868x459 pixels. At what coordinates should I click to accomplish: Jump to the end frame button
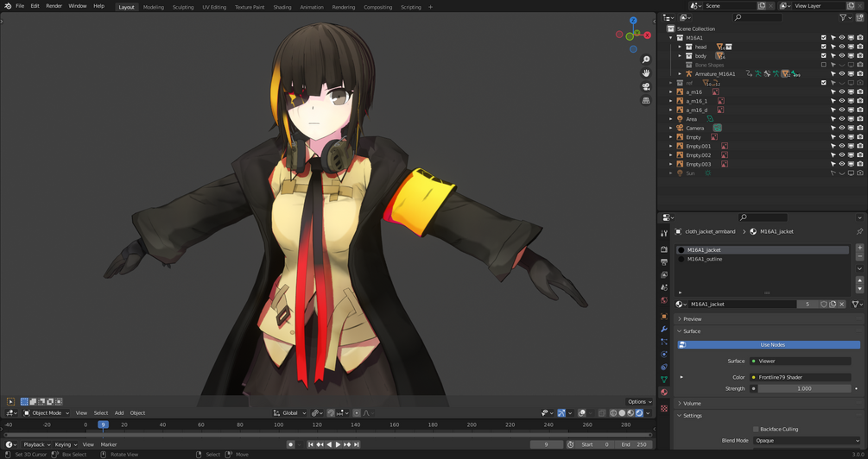pos(357,444)
